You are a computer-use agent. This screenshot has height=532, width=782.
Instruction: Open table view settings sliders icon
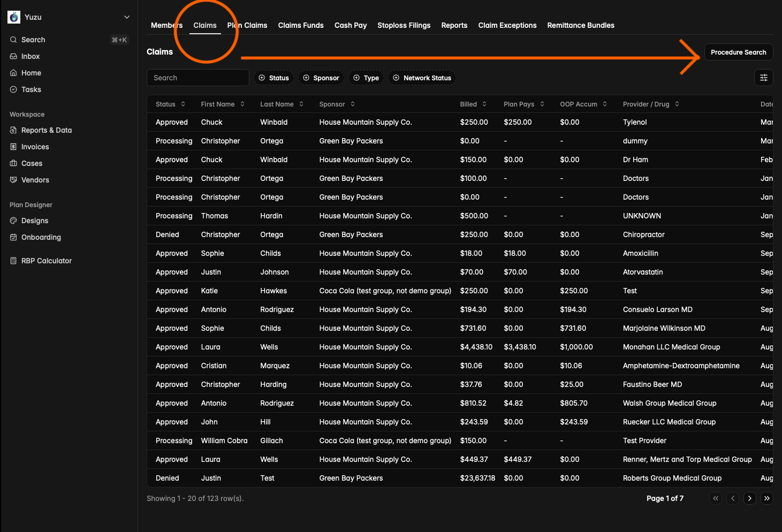(x=764, y=78)
